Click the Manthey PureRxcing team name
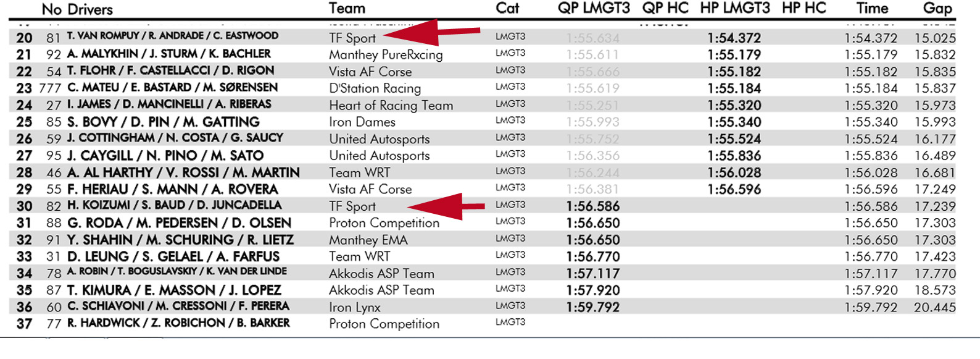This screenshot has height=359, width=980. click(x=386, y=55)
